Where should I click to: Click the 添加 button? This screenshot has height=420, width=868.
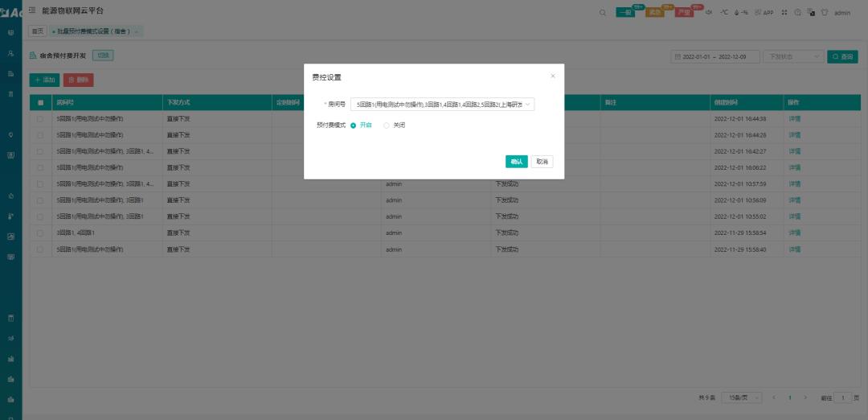[45, 80]
